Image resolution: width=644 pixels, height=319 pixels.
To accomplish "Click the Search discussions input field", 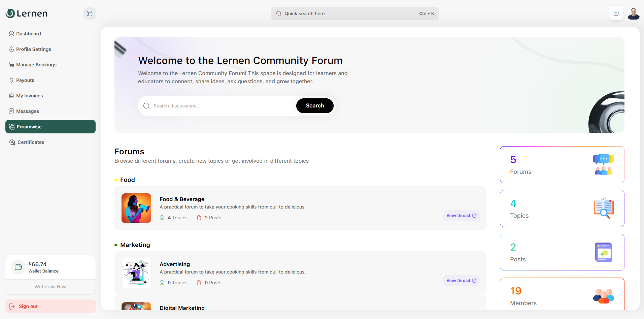I will [209, 105].
